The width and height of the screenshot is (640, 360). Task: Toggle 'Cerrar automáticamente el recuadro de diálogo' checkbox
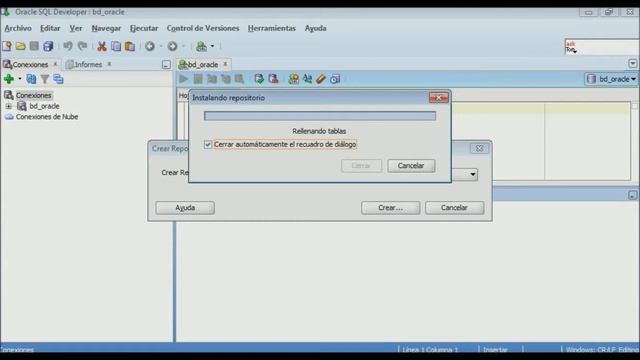click(208, 144)
